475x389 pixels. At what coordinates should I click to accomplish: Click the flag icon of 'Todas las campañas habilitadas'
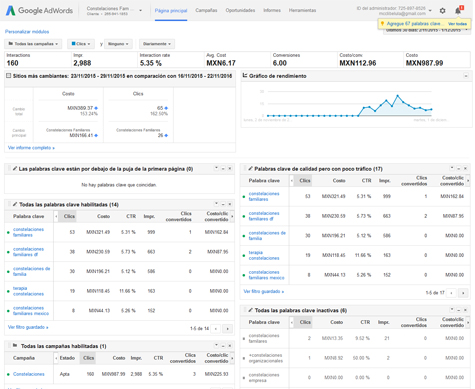point(15,346)
